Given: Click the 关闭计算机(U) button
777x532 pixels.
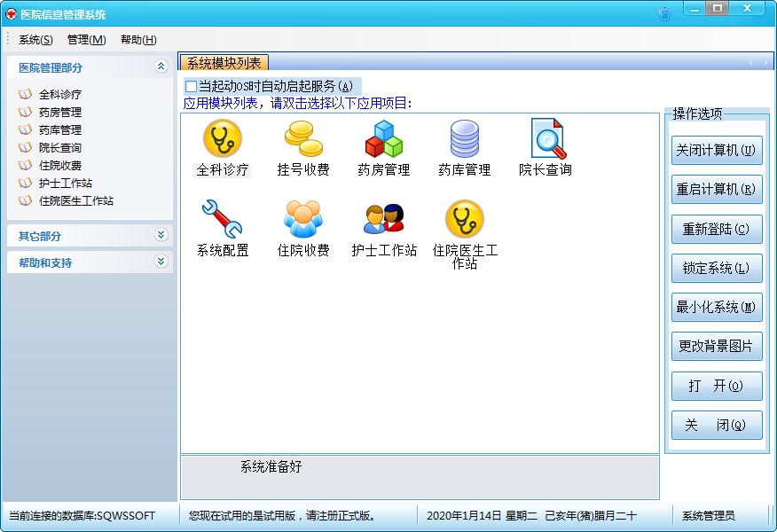Looking at the screenshot, I should point(717,150).
